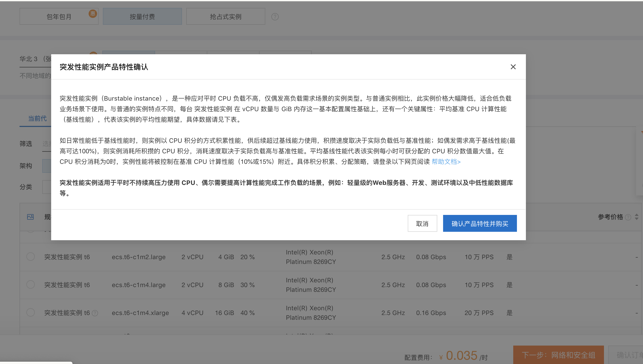643x364 pixels.
Task: Click 下一步：网络和安全组 button
Action: point(558,355)
